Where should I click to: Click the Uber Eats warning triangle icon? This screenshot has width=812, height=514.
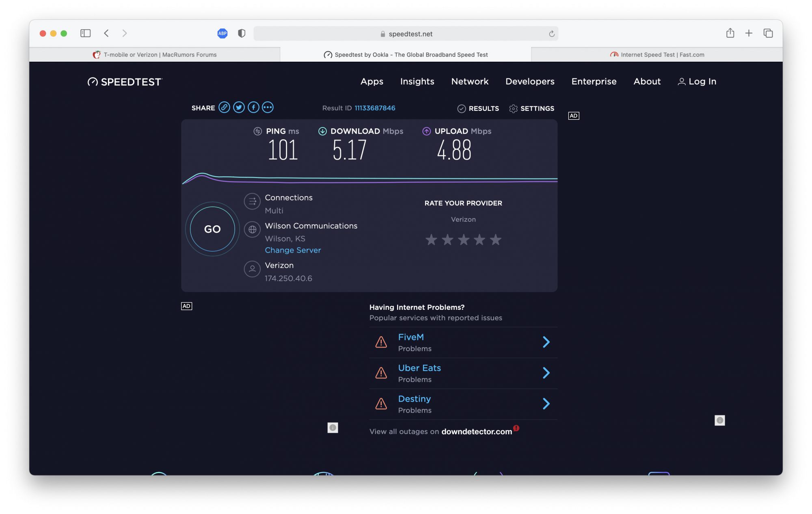point(381,373)
